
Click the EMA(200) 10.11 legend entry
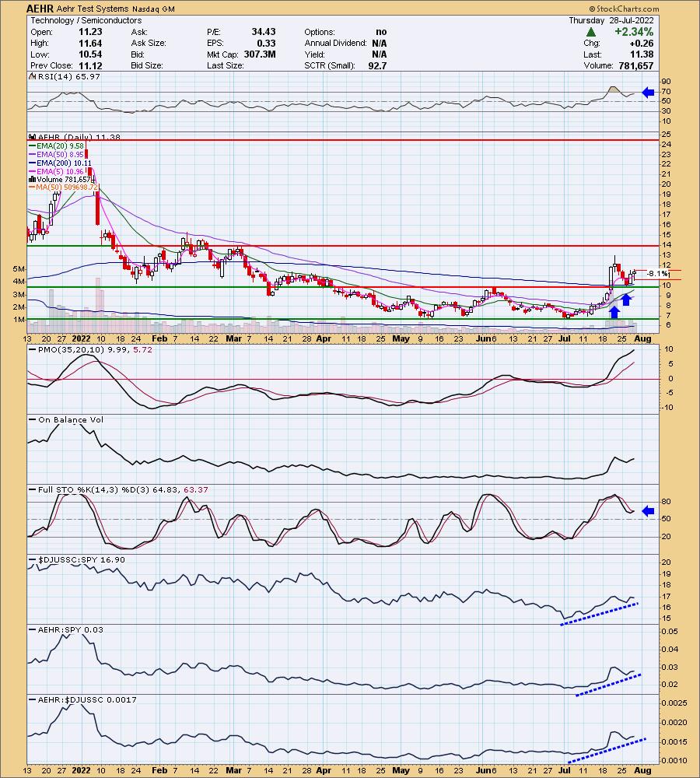coord(64,163)
